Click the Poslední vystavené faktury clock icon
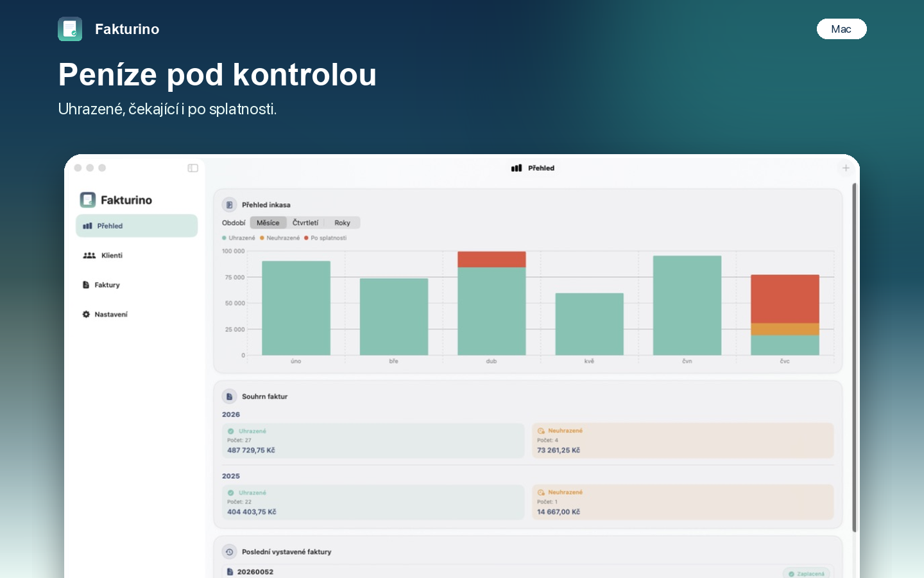Screen dimensions: 924x578 click(x=229, y=552)
